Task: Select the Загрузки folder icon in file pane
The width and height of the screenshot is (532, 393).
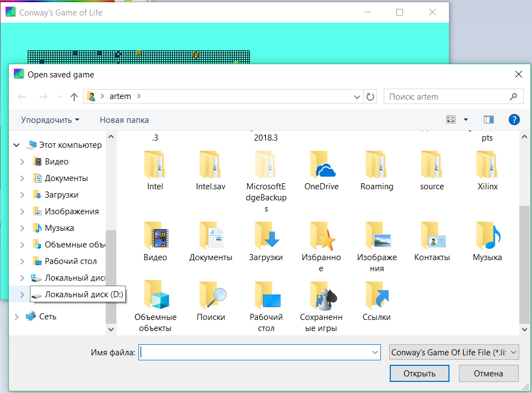Action: pos(267,236)
